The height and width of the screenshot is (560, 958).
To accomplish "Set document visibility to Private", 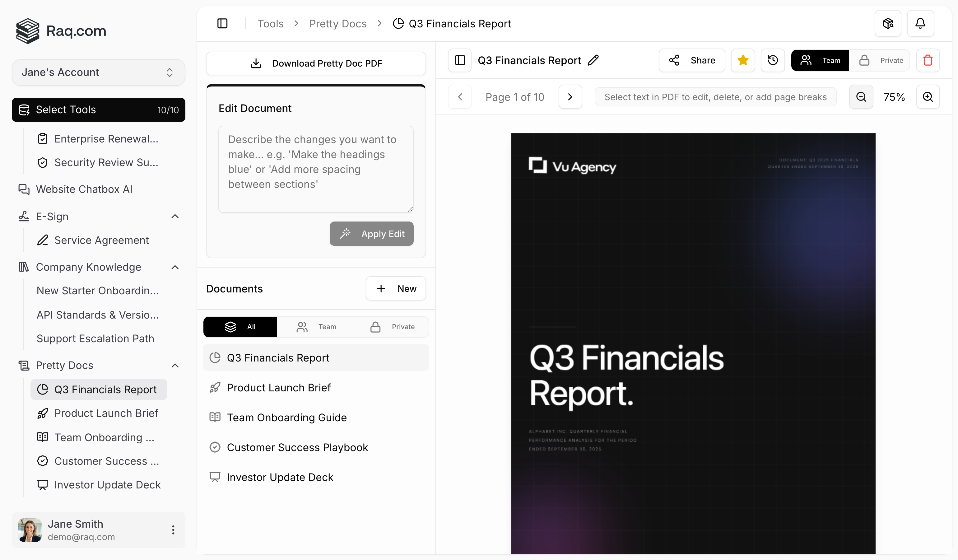I will coord(880,60).
